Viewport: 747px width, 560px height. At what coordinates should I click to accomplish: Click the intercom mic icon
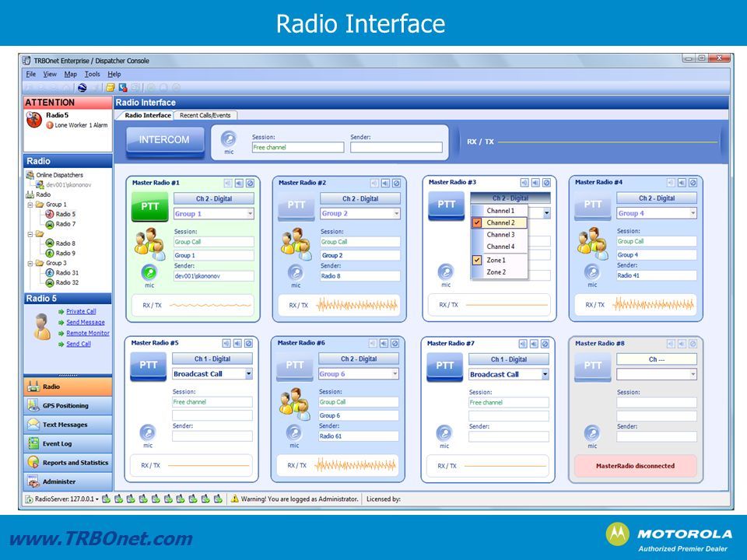pyautogui.click(x=229, y=139)
